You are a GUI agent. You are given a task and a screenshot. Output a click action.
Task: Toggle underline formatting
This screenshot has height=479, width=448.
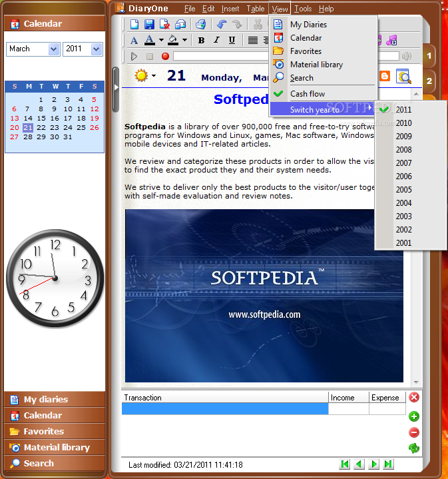[232, 41]
